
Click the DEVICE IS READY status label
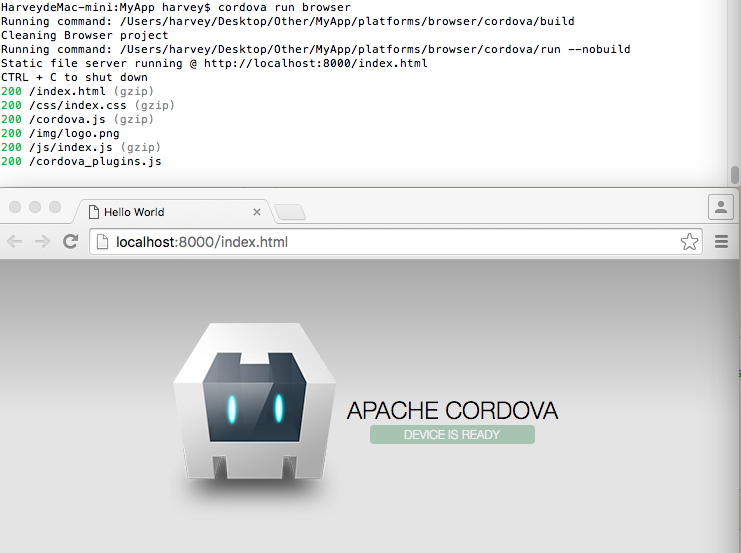(x=452, y=434)
